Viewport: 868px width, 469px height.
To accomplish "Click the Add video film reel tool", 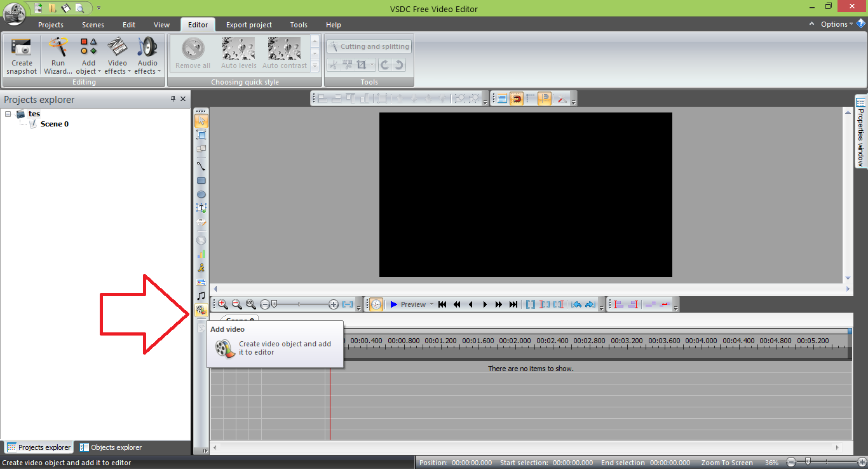I will click(201, 310).
